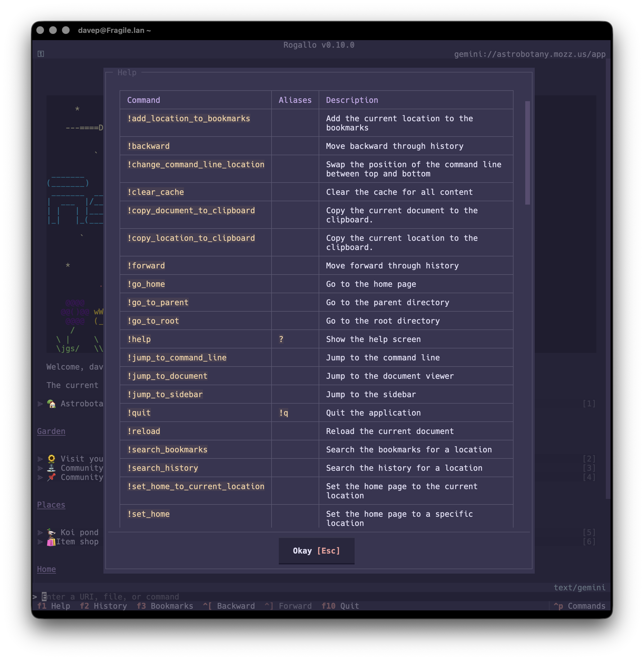Click link number [1] on the right
This screenshot has width=644, height=660.
click(x=589, y=403)
